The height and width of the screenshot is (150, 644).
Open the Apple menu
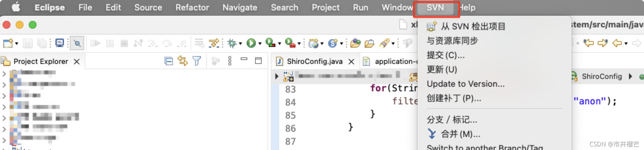pyautogui.click(x=16, y=7)
